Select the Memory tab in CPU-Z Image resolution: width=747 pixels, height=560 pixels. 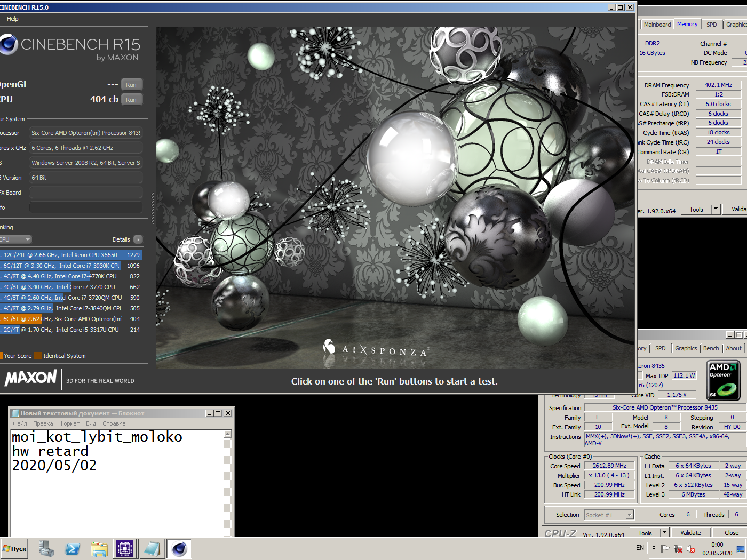point(687,24)
